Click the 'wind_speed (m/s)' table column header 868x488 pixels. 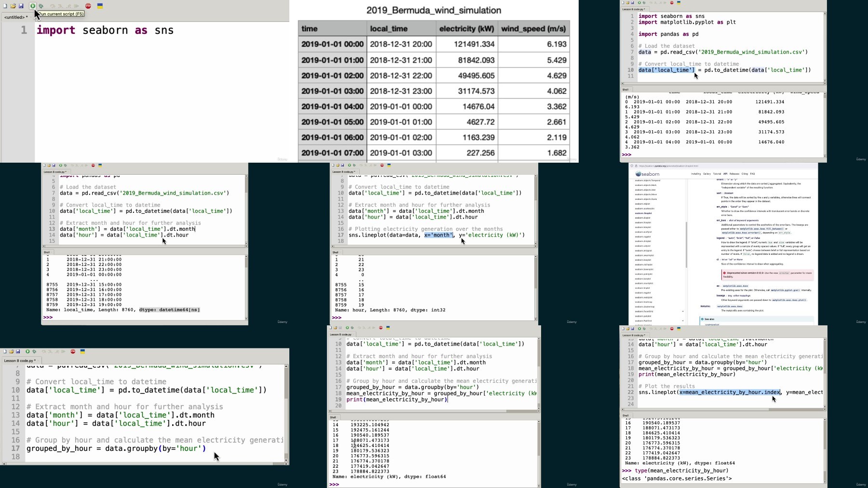533,28
